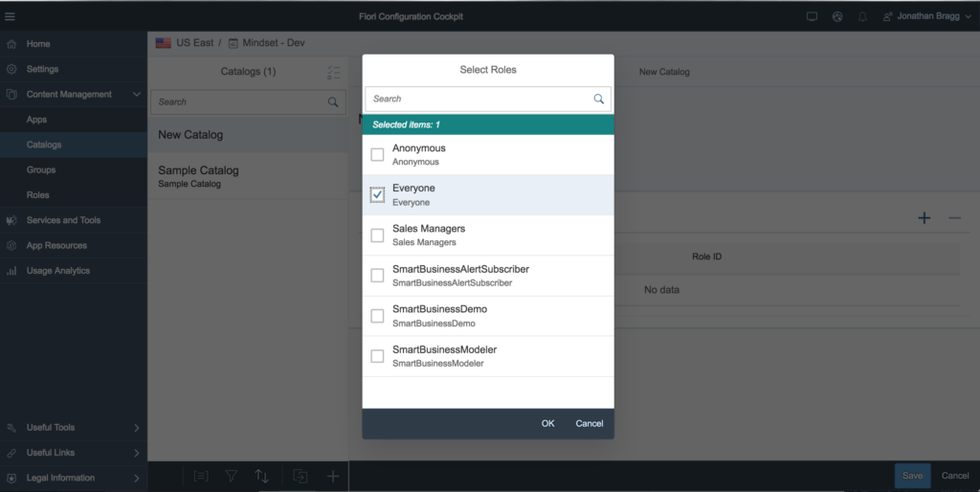Collapse the Content Management section

pyautogui.click(x=136, y=95)
